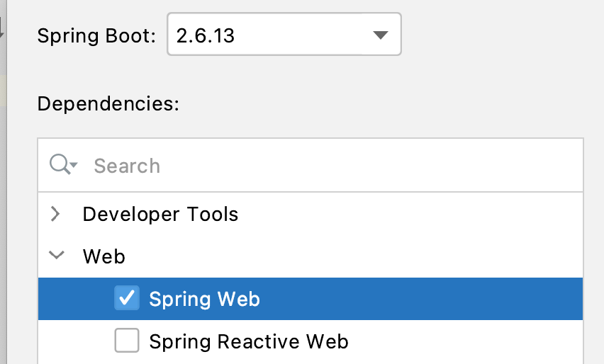Viewport: 604px width, 364px height.
Task: Click the Spring Boot label
Action: tap(96, 35)
